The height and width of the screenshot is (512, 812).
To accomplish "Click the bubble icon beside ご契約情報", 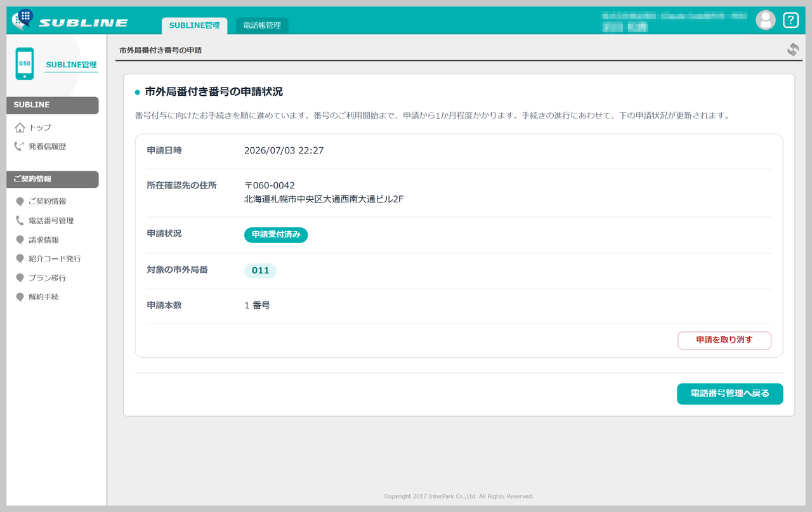I will coord(20,202).
